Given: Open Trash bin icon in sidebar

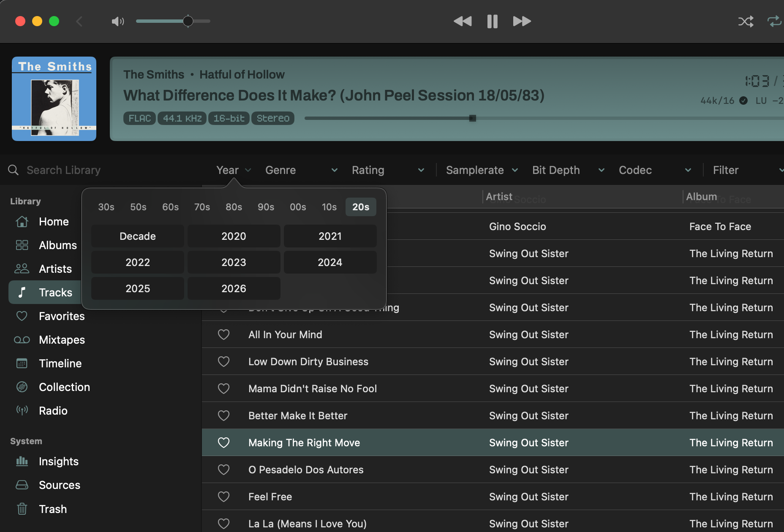Looking at the screenshot, I should [x=22, y=509].
